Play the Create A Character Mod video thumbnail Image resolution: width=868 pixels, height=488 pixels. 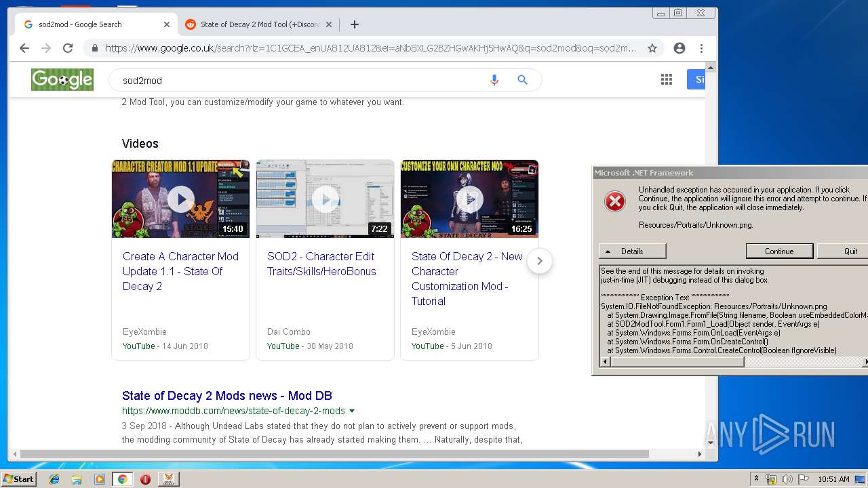pos(180,199)
